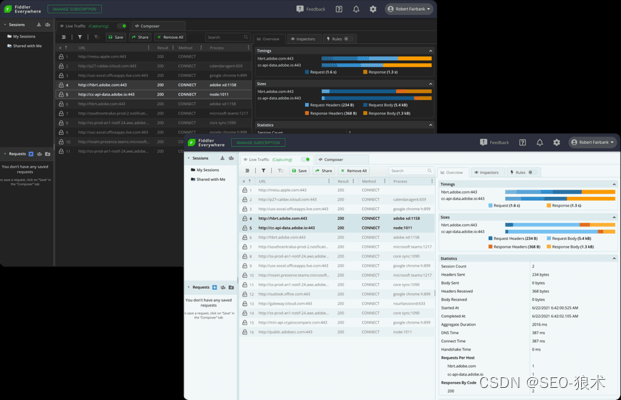Collapse the Statistics section in light window

point(614,258)
